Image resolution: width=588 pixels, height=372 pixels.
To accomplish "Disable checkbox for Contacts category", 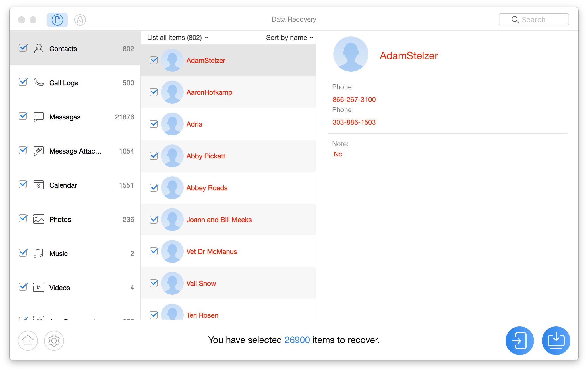I will (x=23, y=48).
